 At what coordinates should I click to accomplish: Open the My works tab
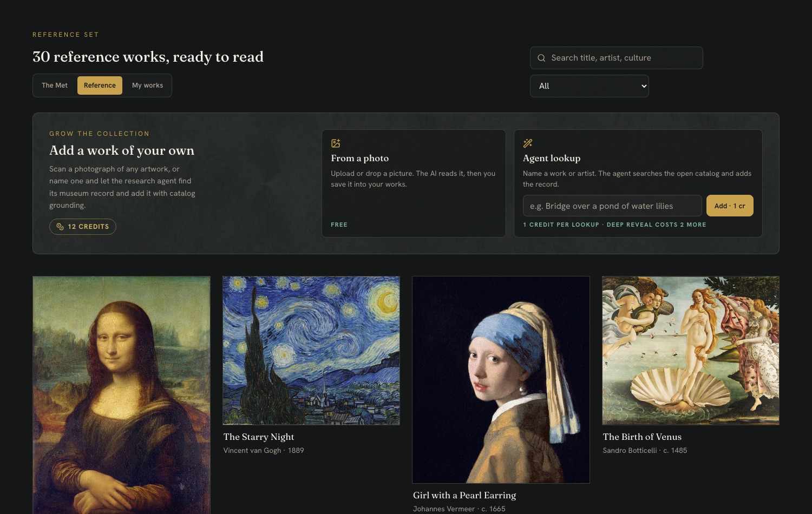[x=147, y=85]
